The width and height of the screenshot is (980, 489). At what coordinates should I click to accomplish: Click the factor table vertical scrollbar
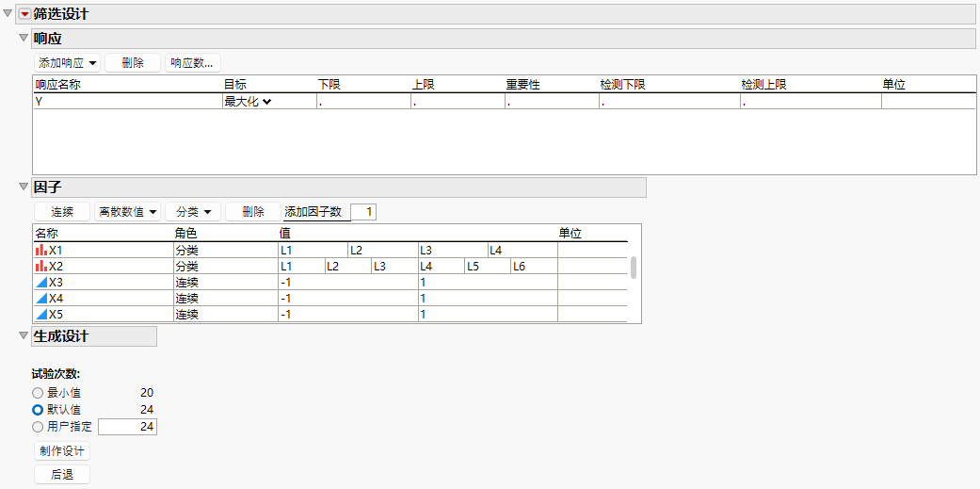pyautogui.click(x=634, y=267)
